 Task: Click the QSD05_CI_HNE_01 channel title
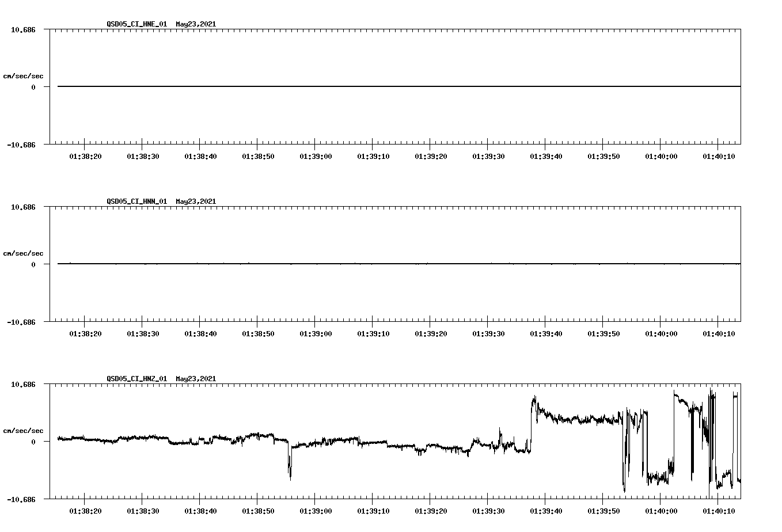pyautogui.click(x=137, y=24)
